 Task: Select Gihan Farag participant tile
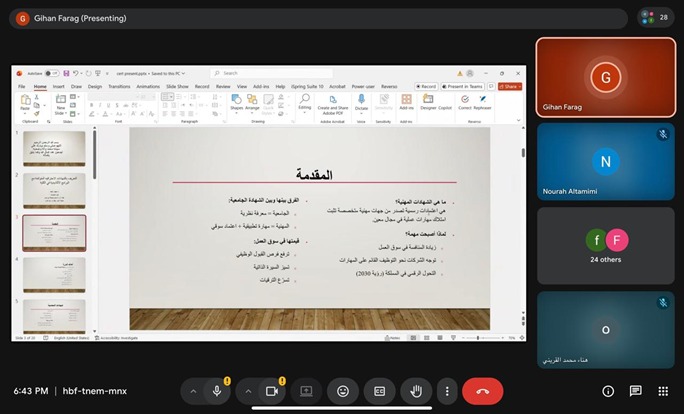pyautogui.click(x=605, y=77)
